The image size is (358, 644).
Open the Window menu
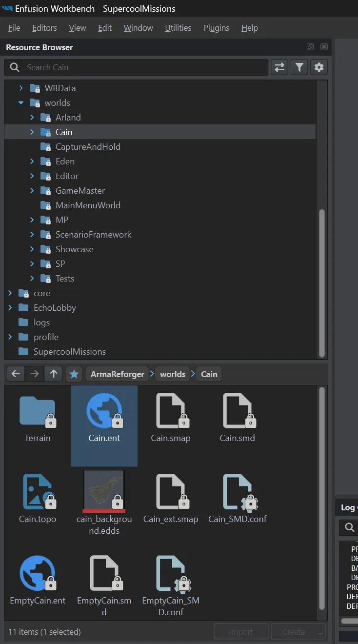(138, 28)
